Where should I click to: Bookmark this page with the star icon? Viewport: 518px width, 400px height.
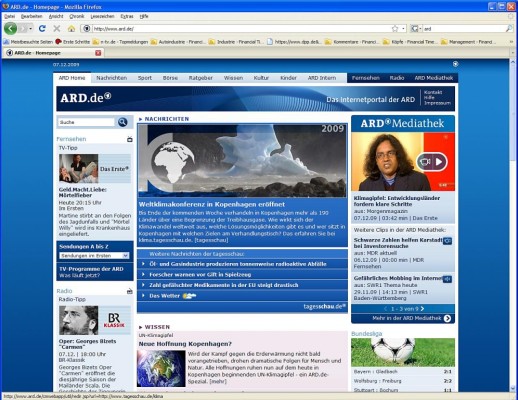point(395,29)
